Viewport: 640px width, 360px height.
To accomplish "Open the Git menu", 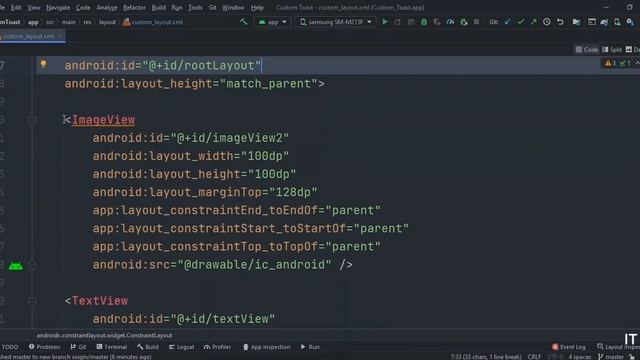I will (x=212, y=7).
